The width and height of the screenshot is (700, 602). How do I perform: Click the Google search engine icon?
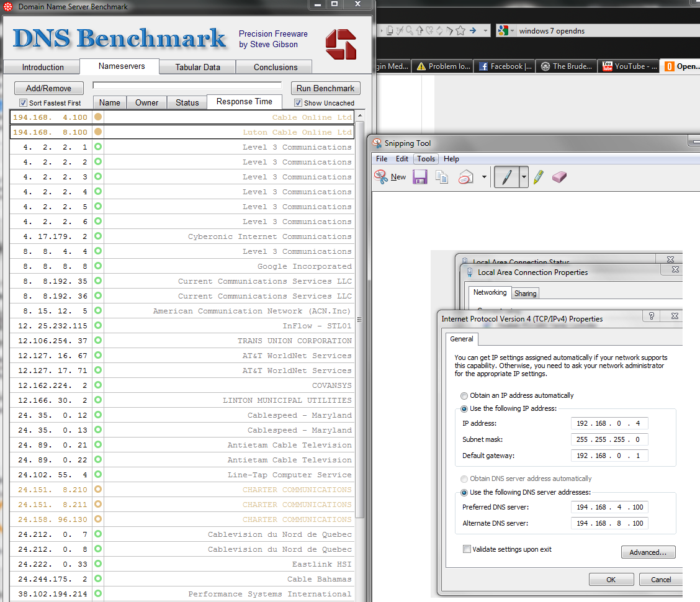pos(503,30)
